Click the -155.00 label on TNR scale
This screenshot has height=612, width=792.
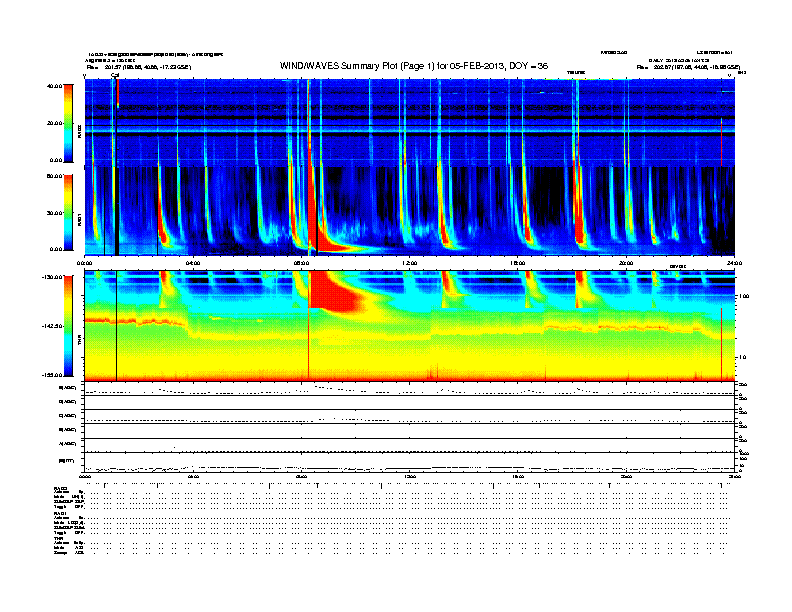tap(52, 375)
